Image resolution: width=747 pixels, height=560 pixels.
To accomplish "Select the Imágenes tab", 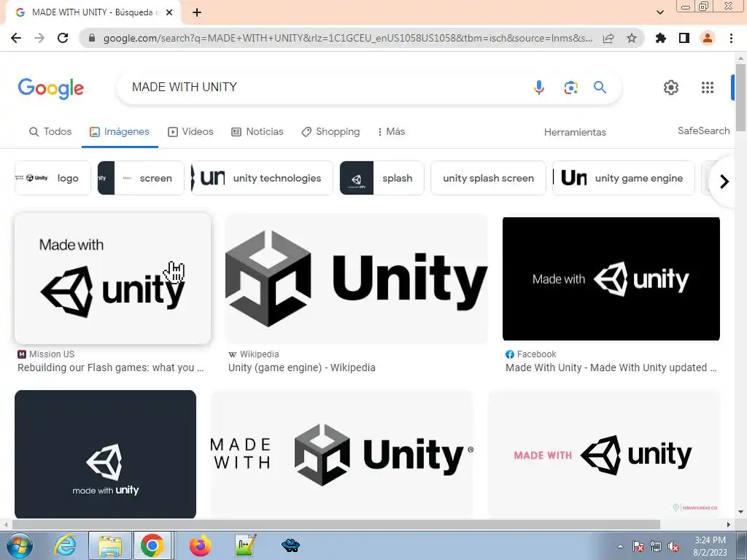I will pyautogui.click(x=120, y=131).
